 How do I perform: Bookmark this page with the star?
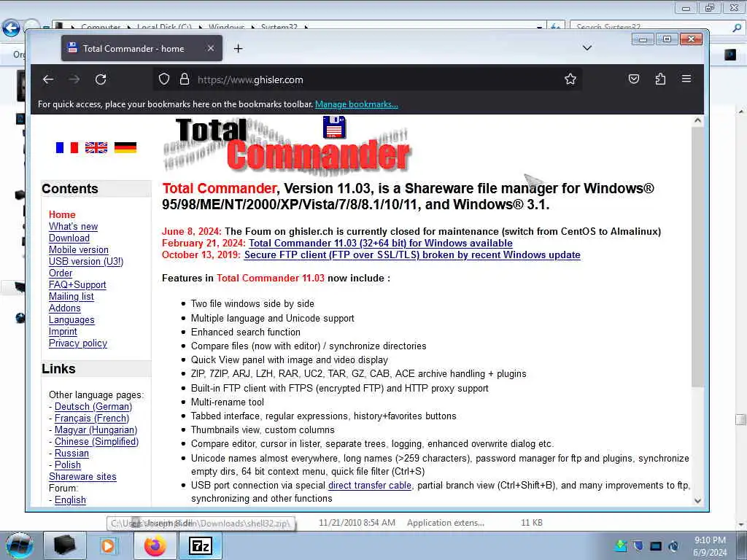pyautogui.click(x=570, y=79)
